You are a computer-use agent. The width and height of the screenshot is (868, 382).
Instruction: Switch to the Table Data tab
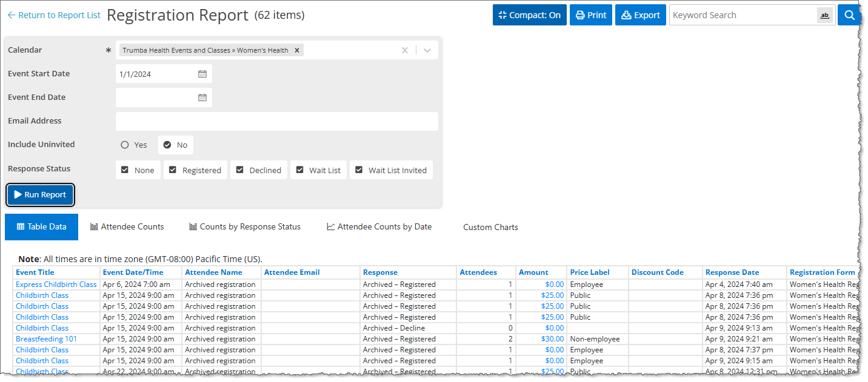click(41, 227)
